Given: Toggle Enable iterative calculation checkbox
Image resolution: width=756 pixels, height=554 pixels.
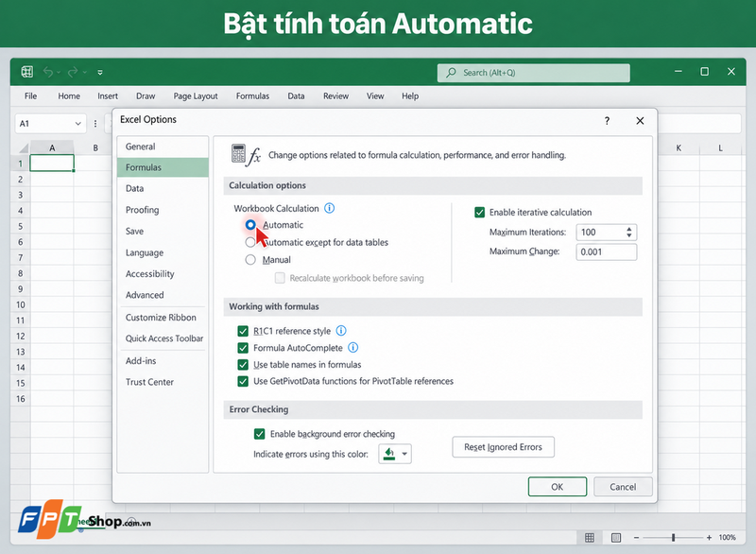Looking at the screenshot, I should [480, 212].
